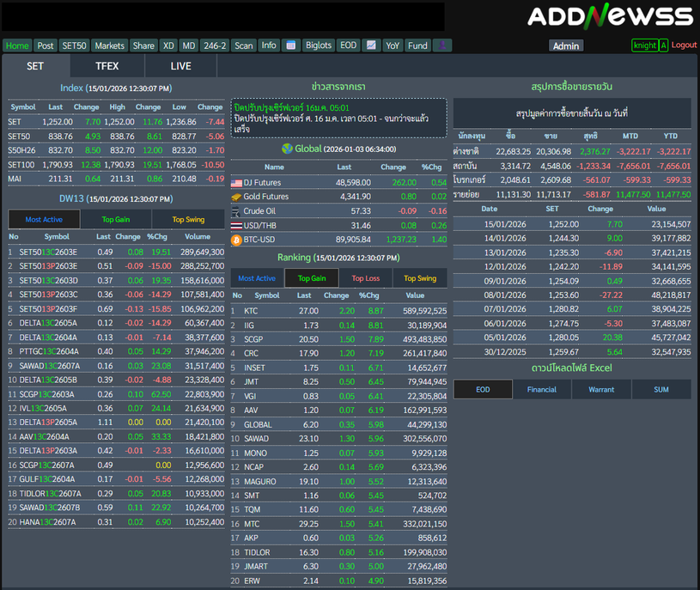Download the Warrant Excel file
Viewport: 700px width, 590px height.
pos(601,389)
